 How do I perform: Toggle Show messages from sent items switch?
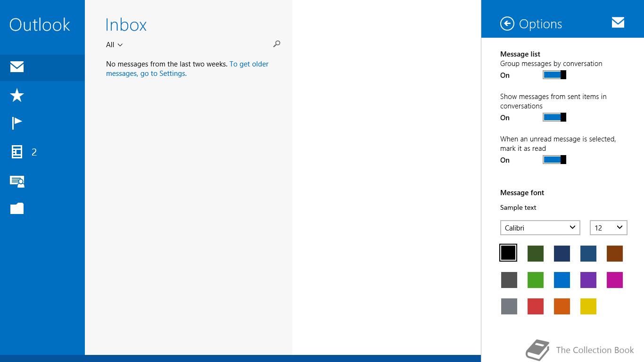pos(554,117)
